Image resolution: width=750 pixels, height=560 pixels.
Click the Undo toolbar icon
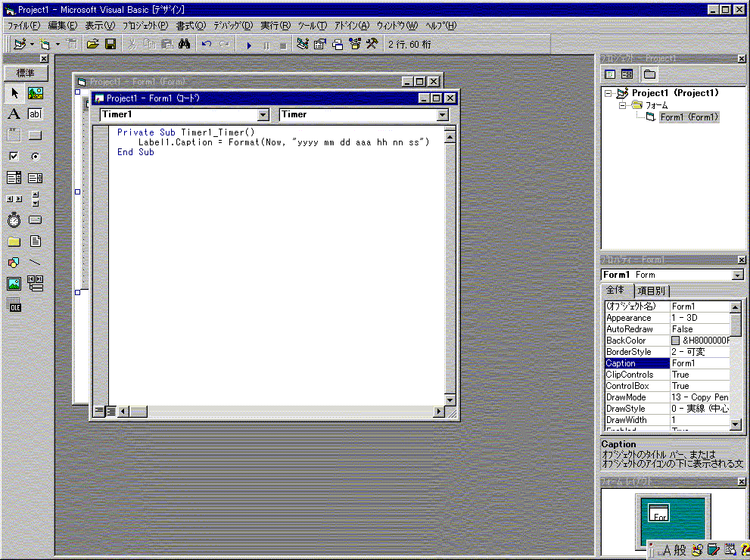click(x=207, y=45)
